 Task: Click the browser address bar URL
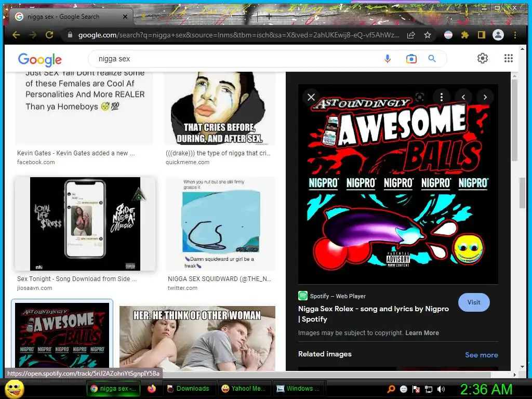point(238,35)
